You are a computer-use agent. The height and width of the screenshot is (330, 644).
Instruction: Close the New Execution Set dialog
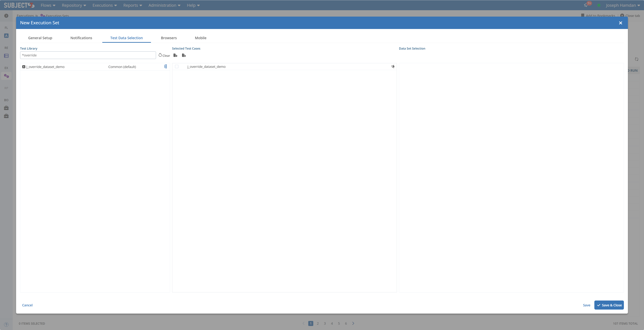click(x=620, y=23)
